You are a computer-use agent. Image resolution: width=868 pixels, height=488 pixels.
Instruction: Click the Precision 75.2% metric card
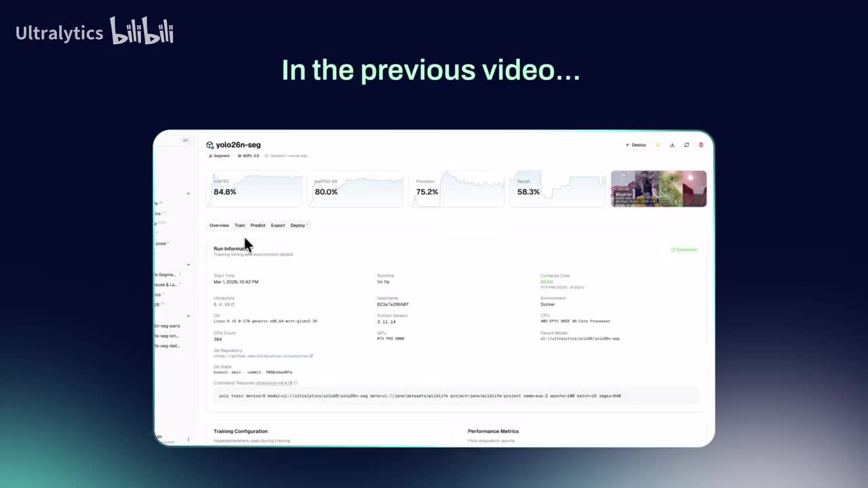(x=456, y=188)
